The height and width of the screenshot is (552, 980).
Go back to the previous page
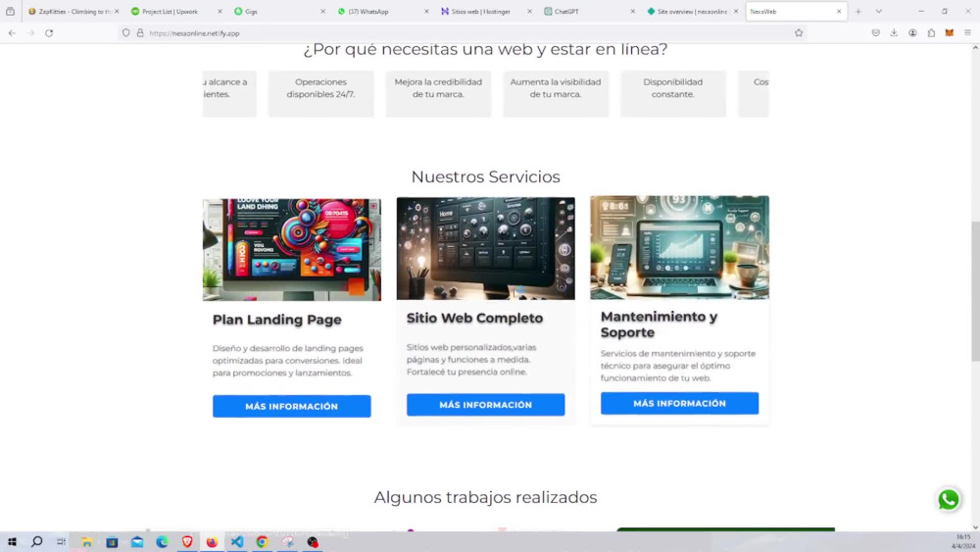tap(12, 33)
